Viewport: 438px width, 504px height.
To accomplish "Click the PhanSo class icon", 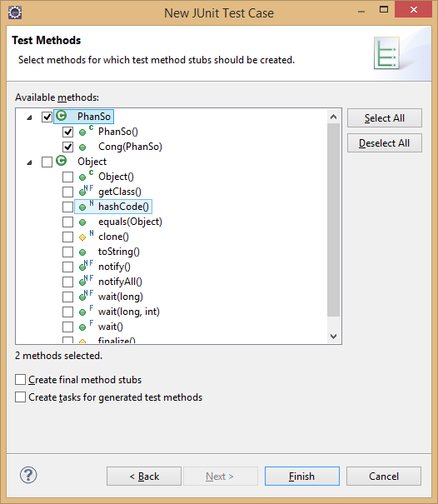I will tap(62, 116).
